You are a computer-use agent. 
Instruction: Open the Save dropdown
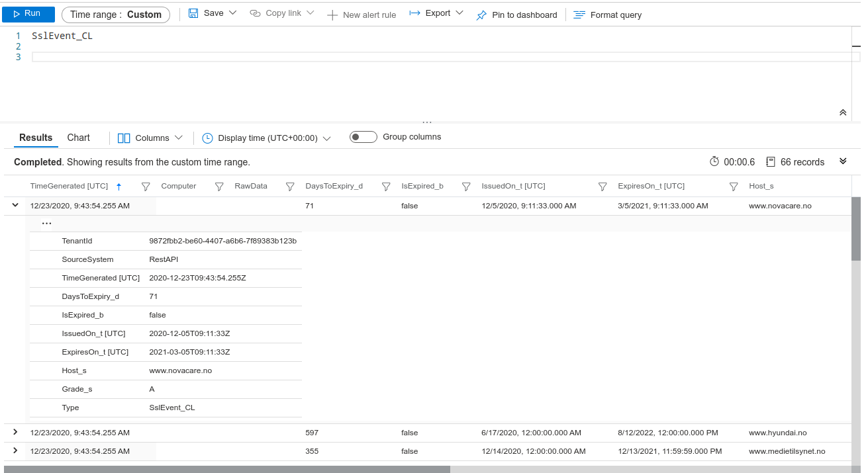coord(212,13)
